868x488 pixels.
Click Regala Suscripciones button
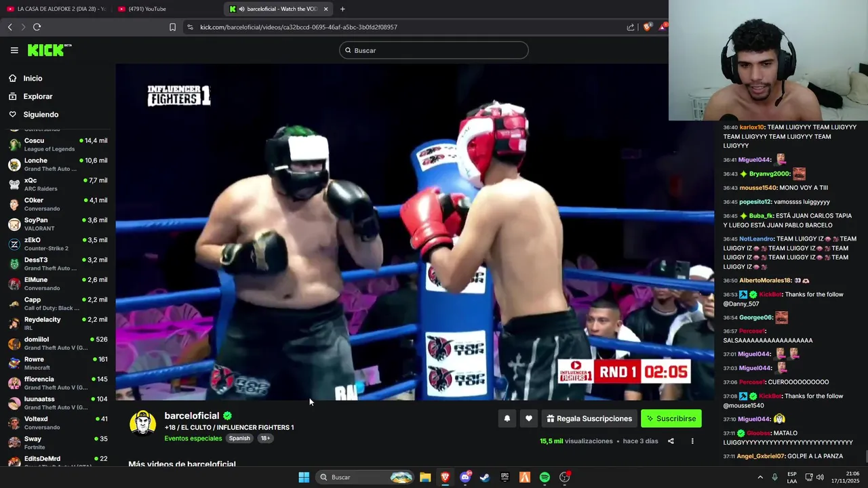[x=589, y=419]
